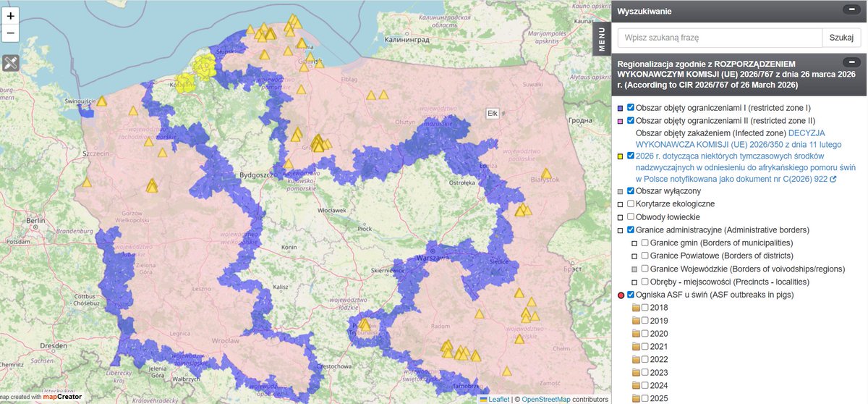Click the Szukaj search button
Screen dimensions: 868x404
click(x=841, y=38)
